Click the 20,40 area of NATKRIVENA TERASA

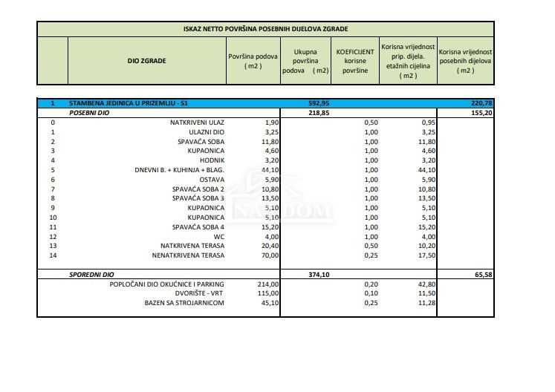coord(270,246)
